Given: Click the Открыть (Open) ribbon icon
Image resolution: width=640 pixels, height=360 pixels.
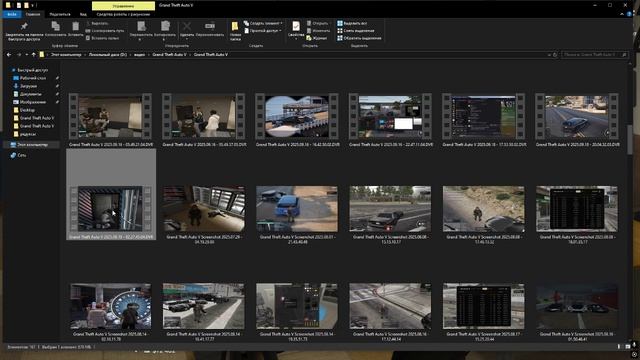Looking at the screenshot, I should 309,23.
